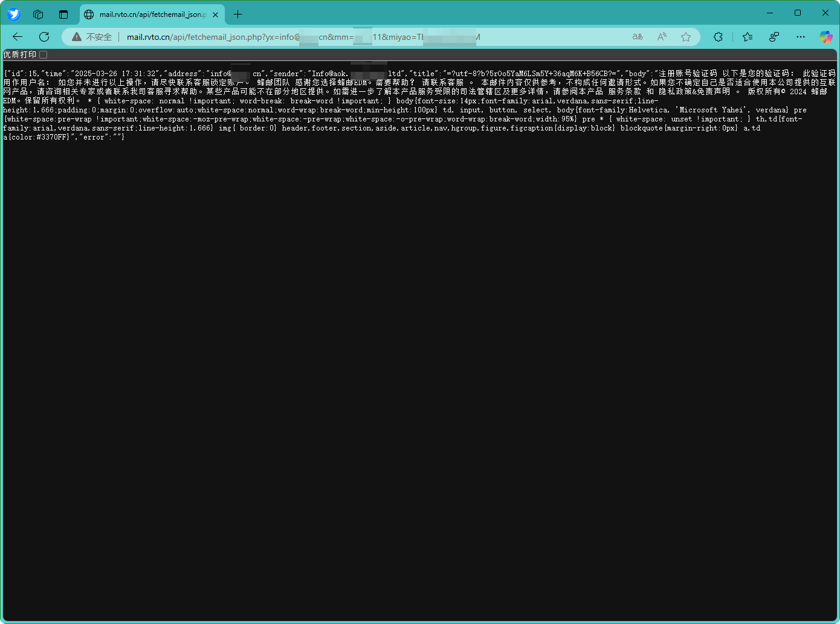
Task: Add this page to favorites with star
Action: click(686, 37)
